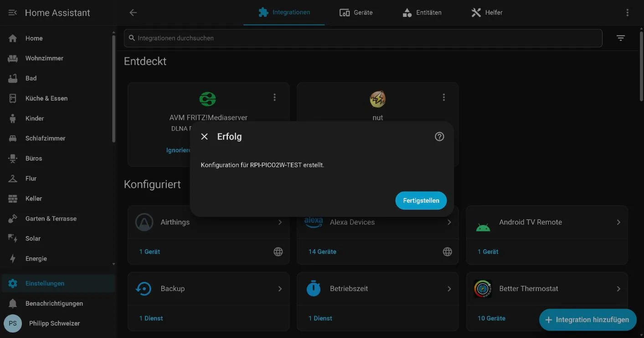Click the Airthings logo icon

(x=144, y=222)
